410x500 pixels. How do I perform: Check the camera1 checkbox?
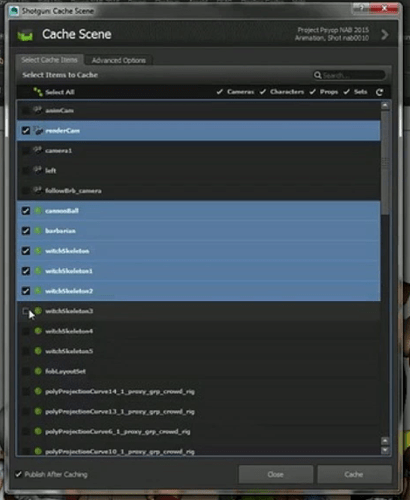(26, 151)
